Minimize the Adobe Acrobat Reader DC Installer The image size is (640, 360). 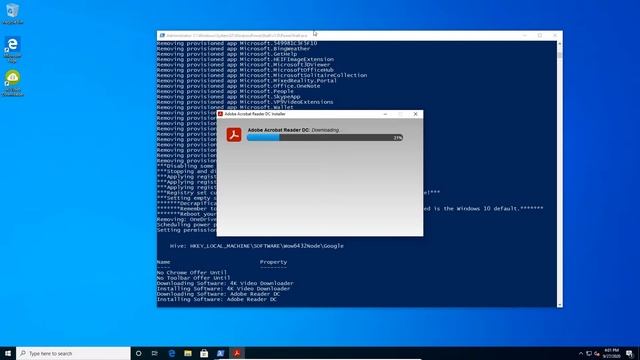point(385,114)
